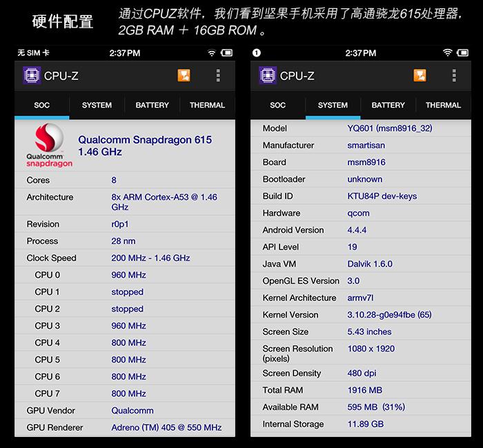Click the '硬件配置' heading text
Viewport: 483px width, 448px height.
pos(63,22)
